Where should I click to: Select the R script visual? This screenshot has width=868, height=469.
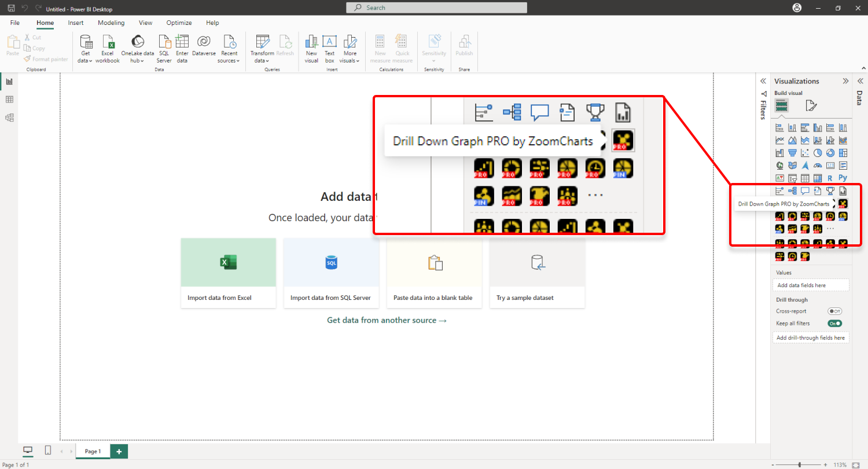click(830, 178)
